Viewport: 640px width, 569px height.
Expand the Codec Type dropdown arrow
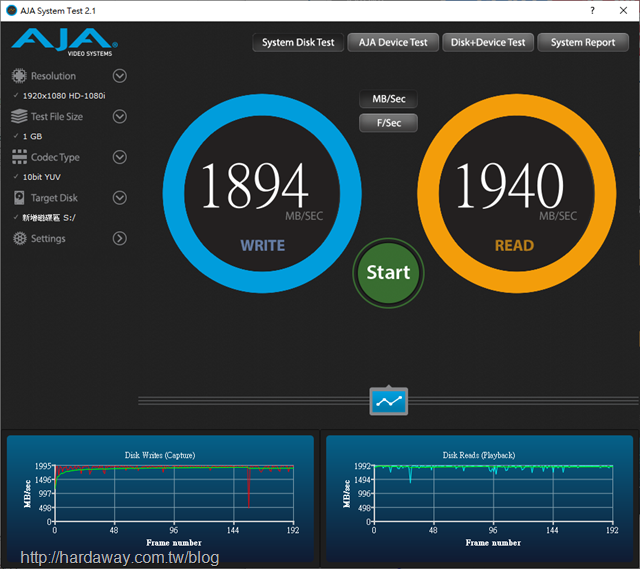(x=120, y=157)
